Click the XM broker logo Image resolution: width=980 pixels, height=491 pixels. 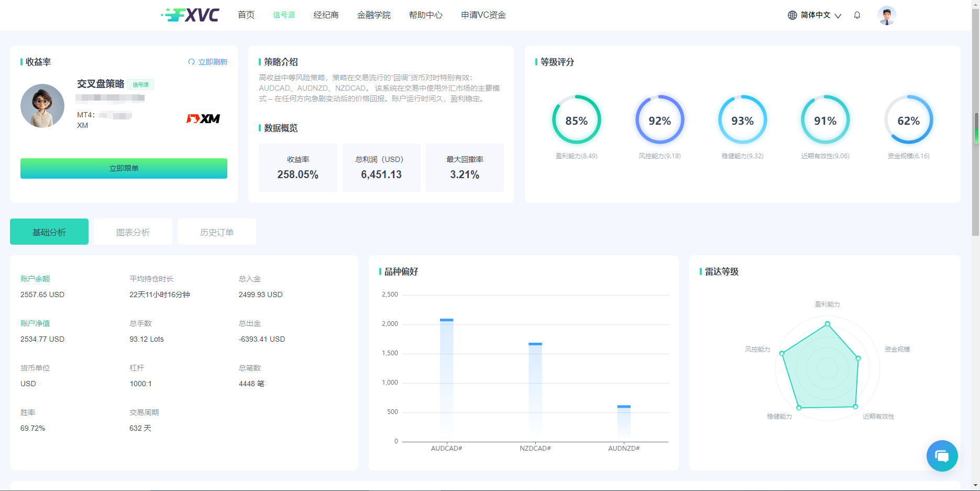click(203, 119)
